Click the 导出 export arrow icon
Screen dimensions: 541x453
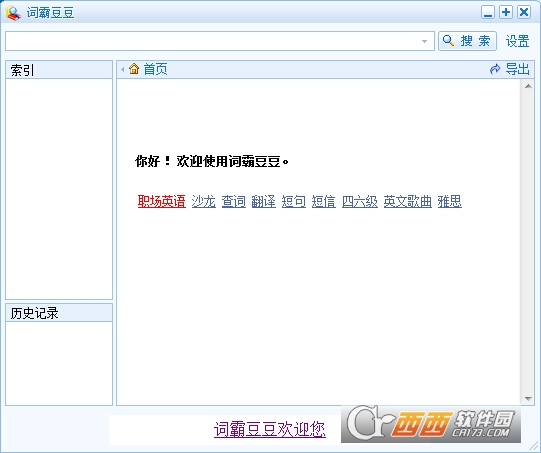tap(495, 69)
